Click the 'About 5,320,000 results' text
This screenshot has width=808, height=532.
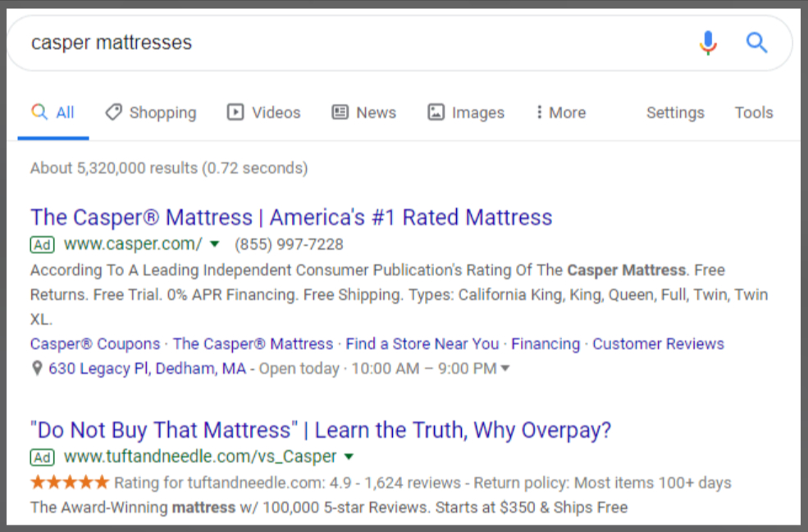coord(168,168)
